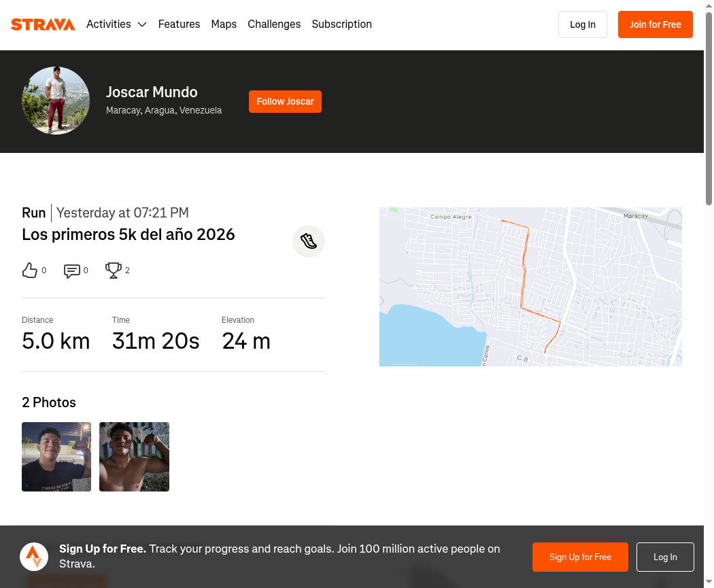
Task: Open the Maps menu item
Action: coord(224,24)
